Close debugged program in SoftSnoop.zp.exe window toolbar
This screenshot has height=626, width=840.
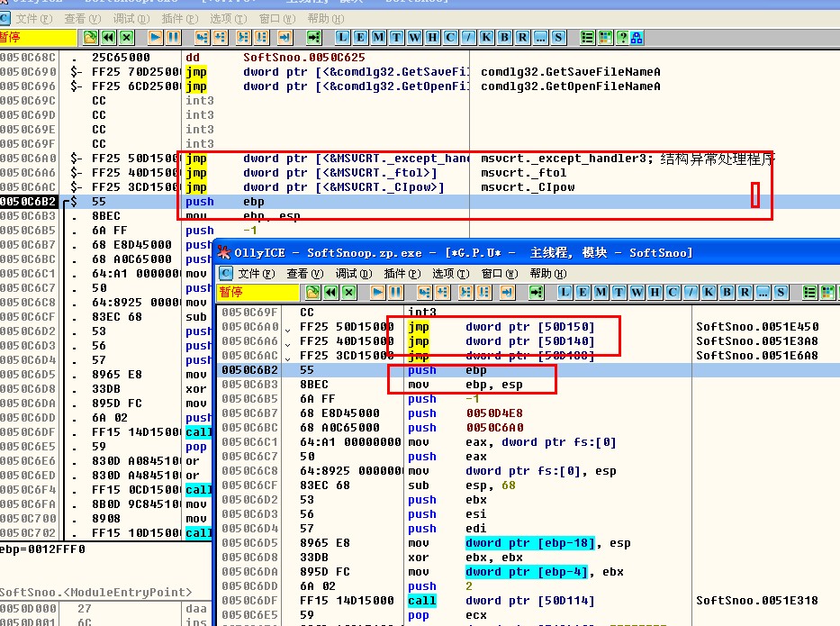tap(348, 292)
